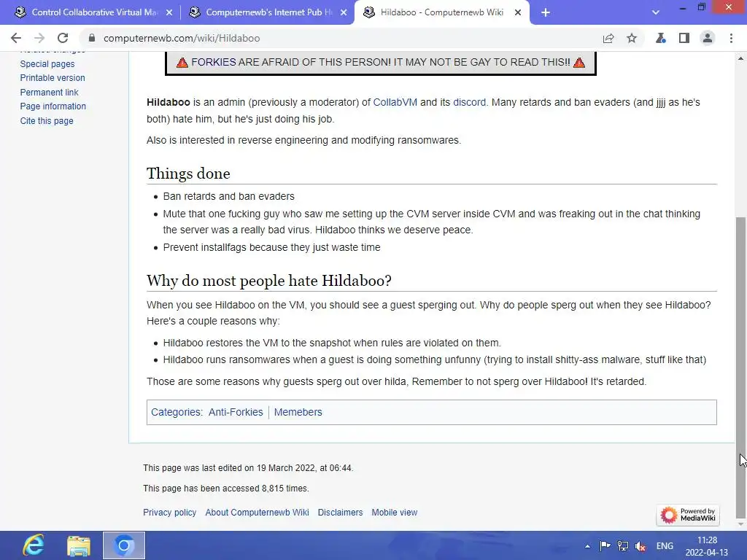Open Printable version link

point(53,77)
